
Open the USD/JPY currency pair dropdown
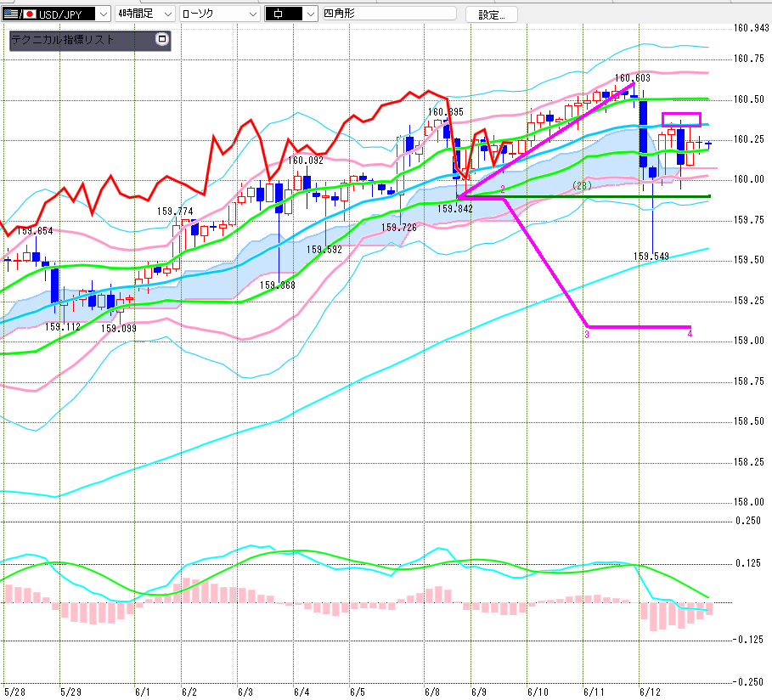(x=56, y=14)
